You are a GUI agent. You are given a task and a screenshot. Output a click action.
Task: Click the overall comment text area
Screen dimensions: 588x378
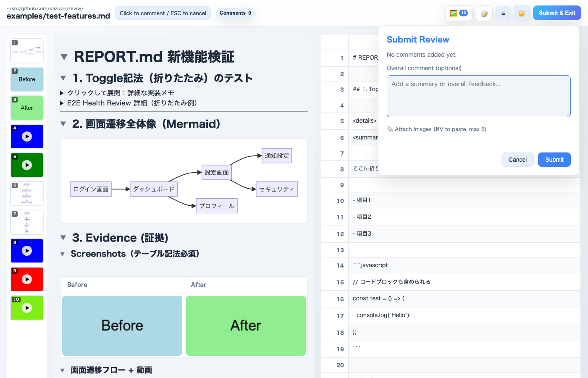point(478,96)
